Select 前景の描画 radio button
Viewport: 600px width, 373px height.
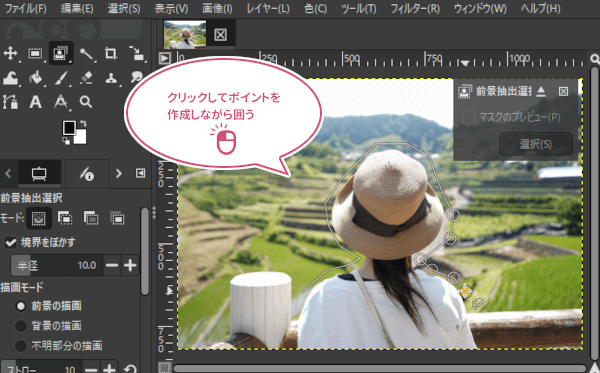click(x=20, y=306)
